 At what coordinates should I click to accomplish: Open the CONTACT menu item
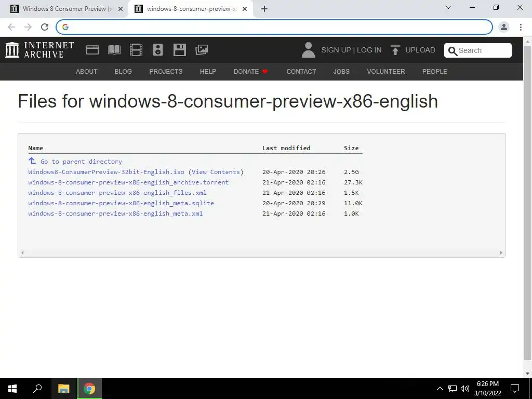(301, 72)
